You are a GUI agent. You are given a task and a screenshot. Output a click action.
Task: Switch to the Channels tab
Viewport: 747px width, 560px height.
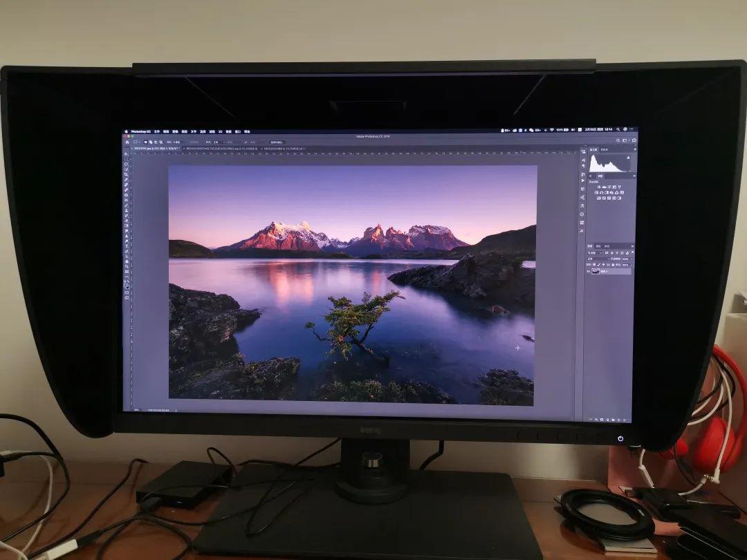tap(598, 246)
